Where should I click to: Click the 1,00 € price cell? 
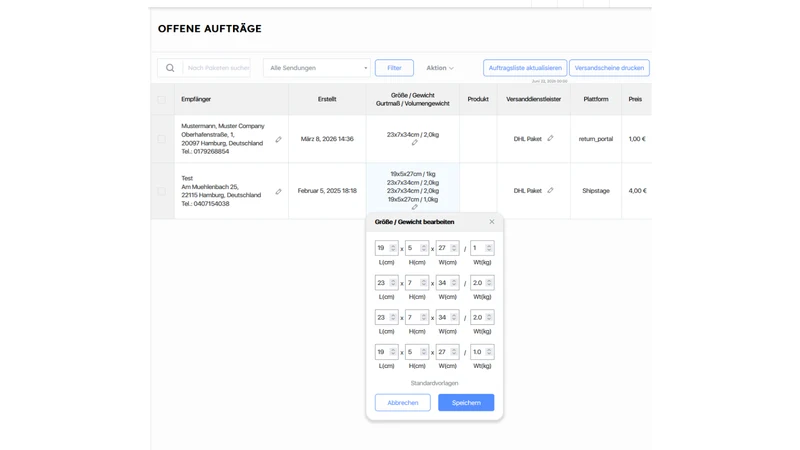tap(637, 139)
